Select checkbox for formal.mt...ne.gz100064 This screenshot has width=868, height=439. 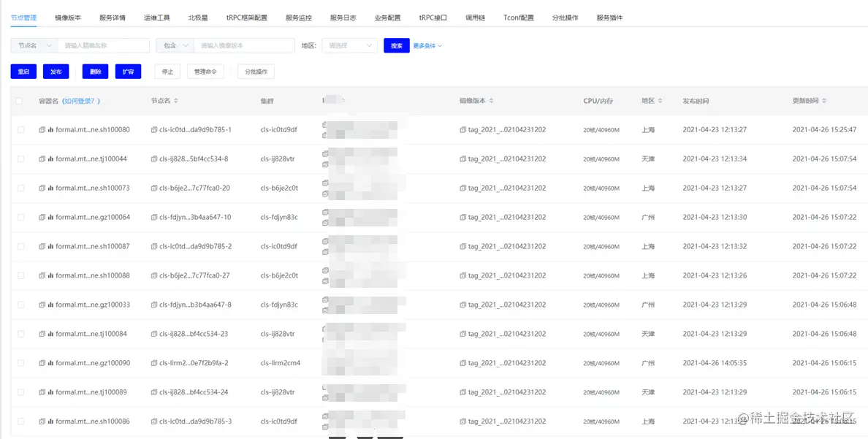point(20,217)
